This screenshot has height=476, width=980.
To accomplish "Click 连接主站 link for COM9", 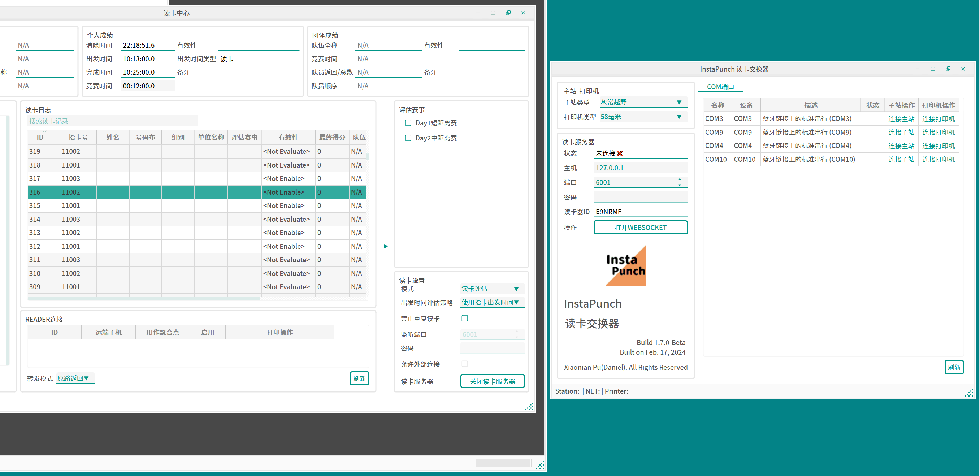I will [901, 133].
